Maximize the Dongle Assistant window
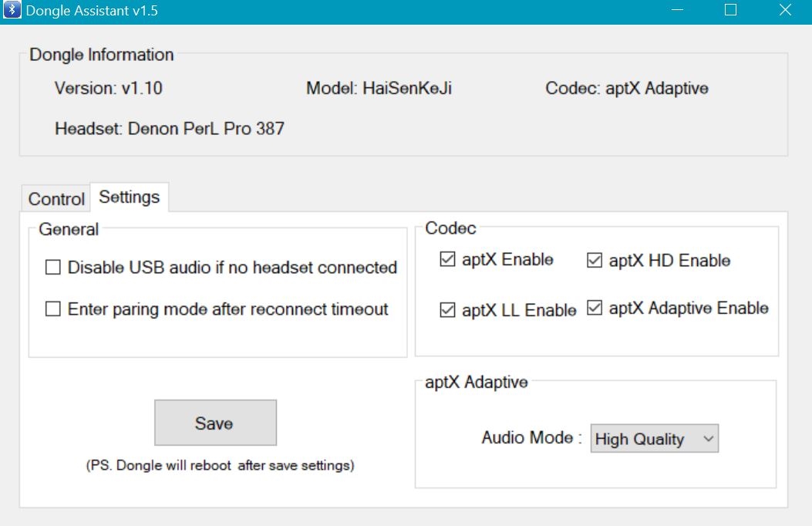 (730, 11)
